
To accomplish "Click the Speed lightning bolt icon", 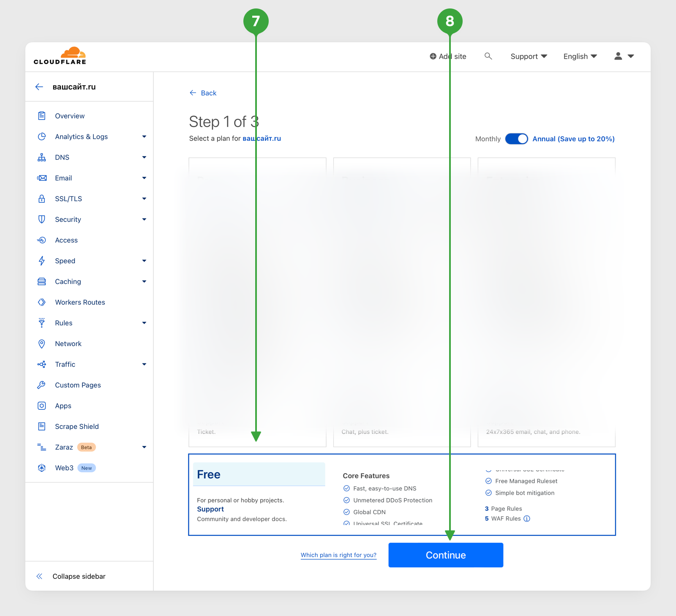I will coord(42,261).
